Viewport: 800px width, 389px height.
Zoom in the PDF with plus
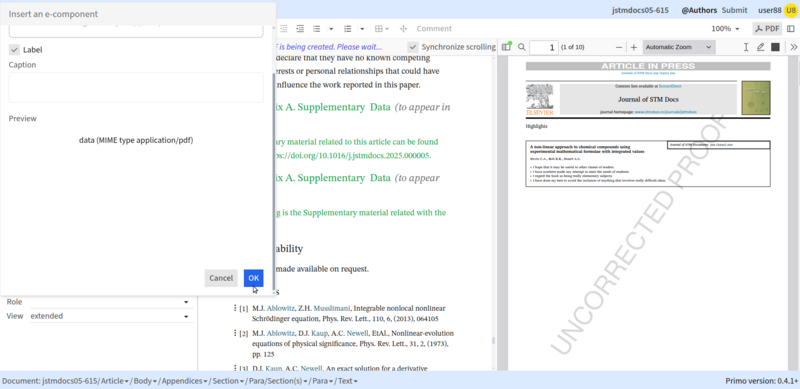click(634, 47)
